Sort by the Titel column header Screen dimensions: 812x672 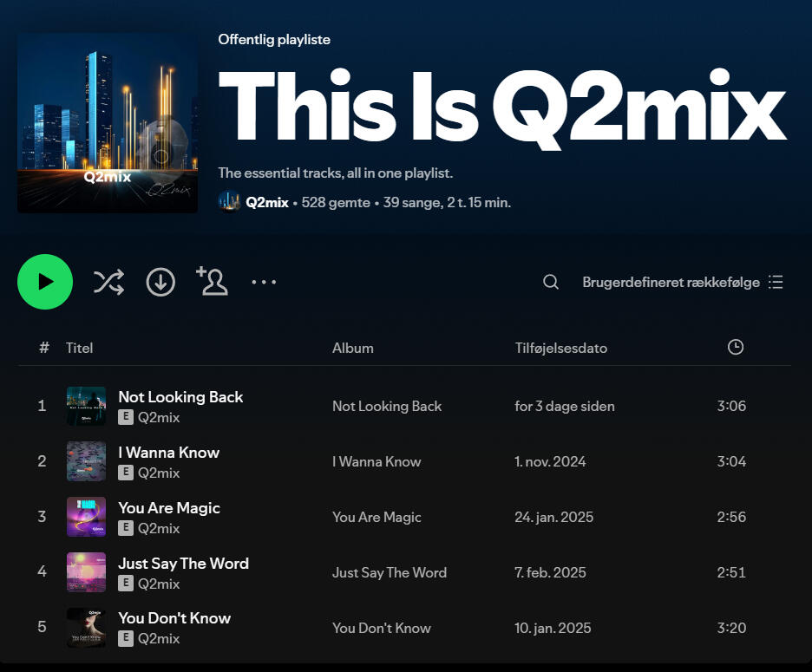tap(79, 348)
